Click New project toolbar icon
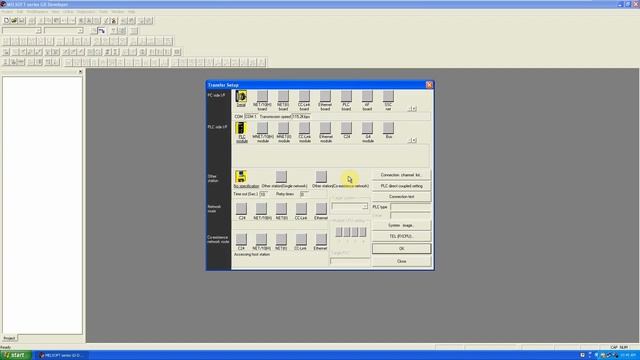The height and width of the screenshot is (360, 640). click(x=6, y=20)
